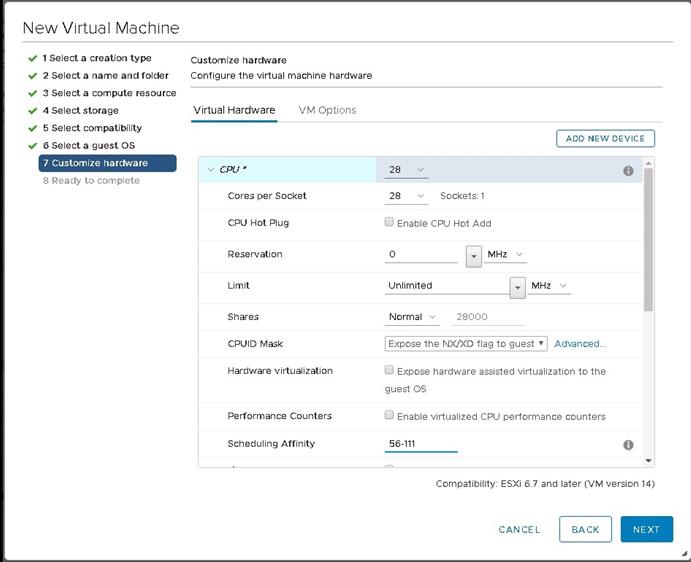Click the resize grip in the dialog corner
This screenshot has height=562, width=691.
click(684, 554)
